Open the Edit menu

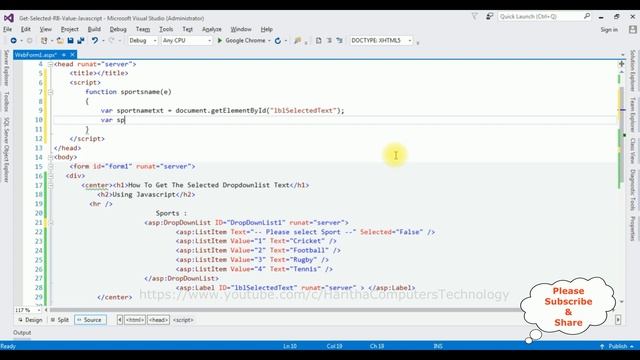point(26,29)
